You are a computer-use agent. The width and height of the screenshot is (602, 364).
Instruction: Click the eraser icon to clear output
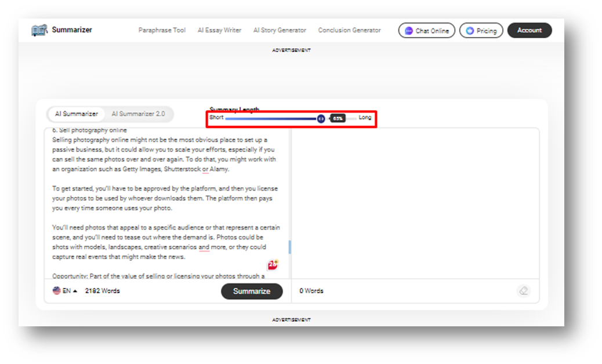524,291
